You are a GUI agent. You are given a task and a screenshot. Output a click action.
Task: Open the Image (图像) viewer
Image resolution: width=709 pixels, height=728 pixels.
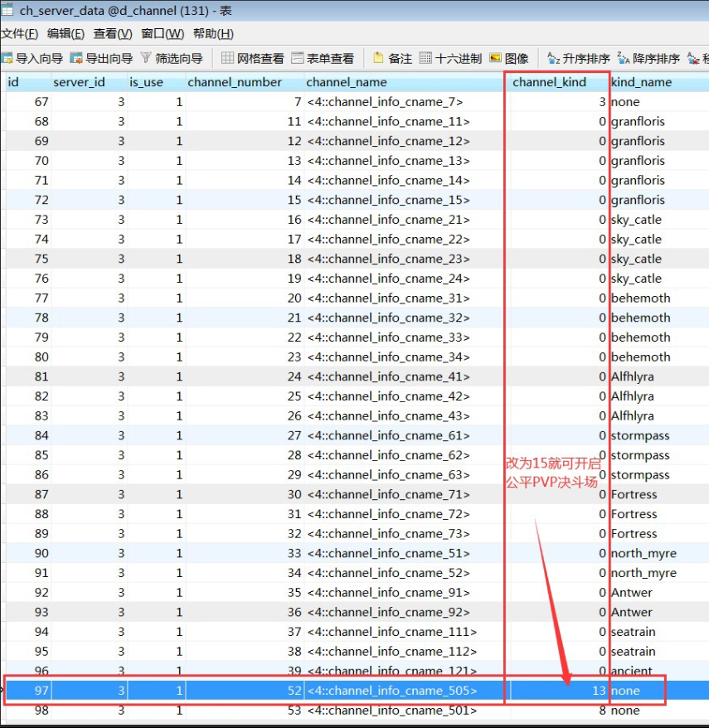508,58
